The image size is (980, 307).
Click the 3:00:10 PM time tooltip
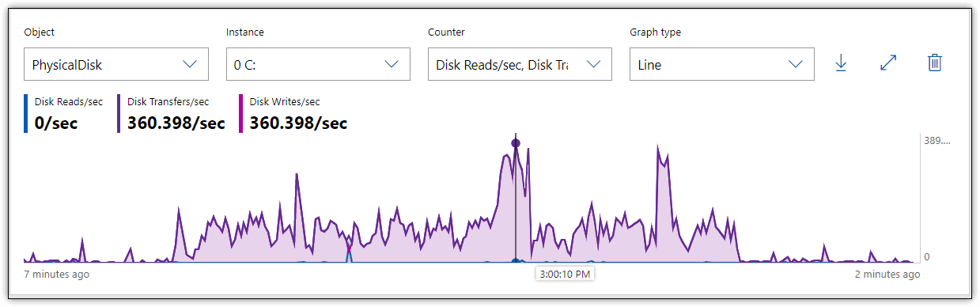point(565,274)
